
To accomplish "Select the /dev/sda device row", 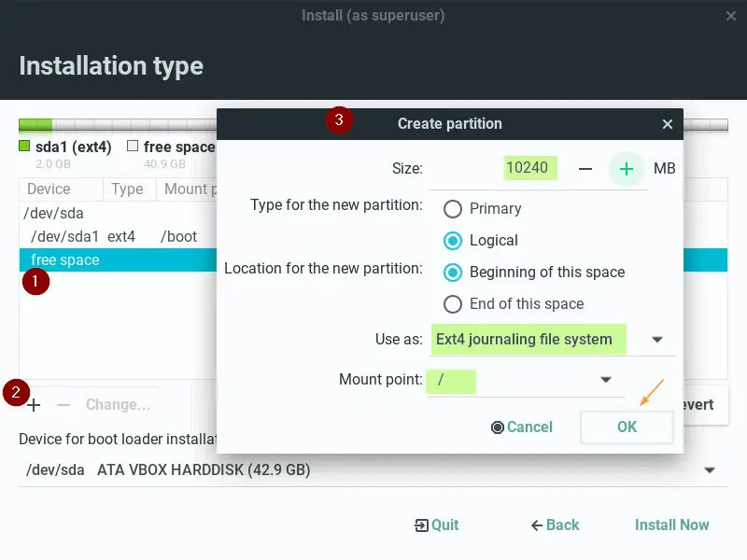I will 119,214.
